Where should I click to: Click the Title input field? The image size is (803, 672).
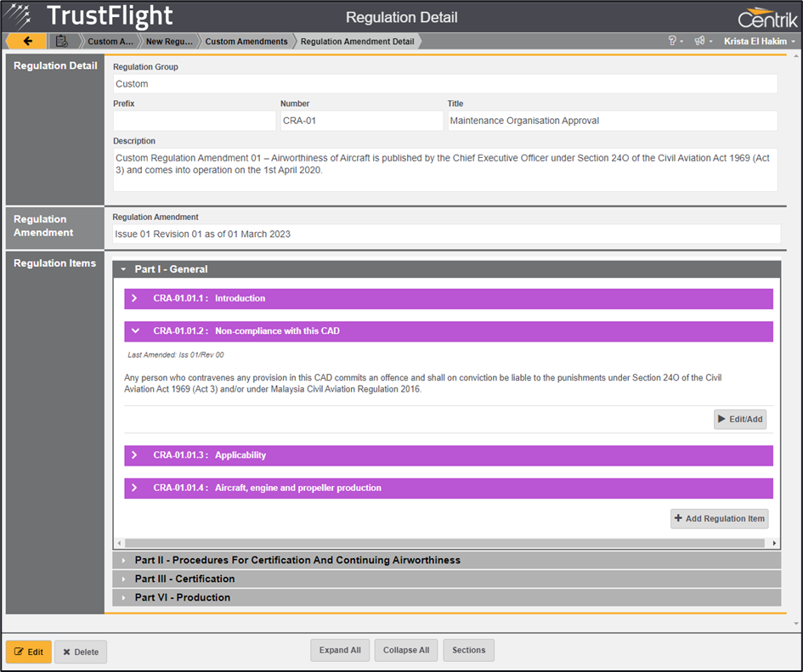pyautogui.click(x=612, y=121)
